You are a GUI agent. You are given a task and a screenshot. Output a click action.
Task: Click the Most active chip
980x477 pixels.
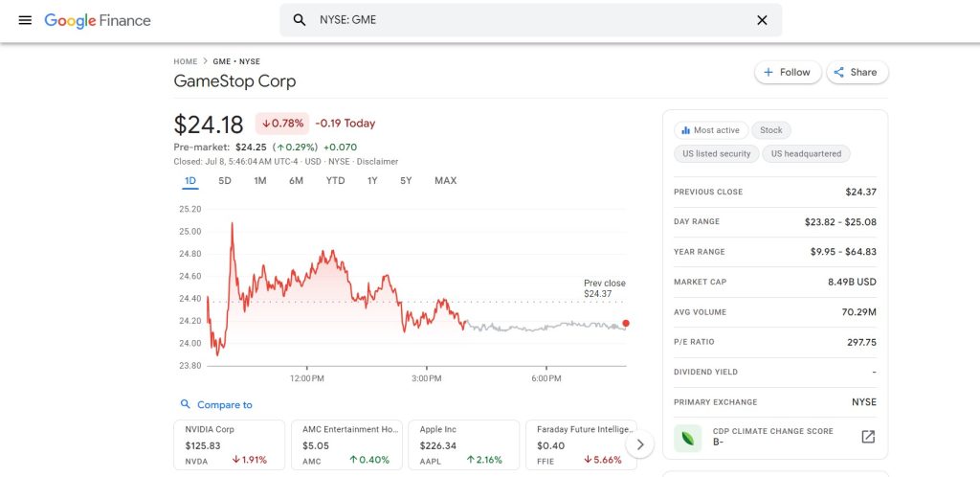coord(711,130)
